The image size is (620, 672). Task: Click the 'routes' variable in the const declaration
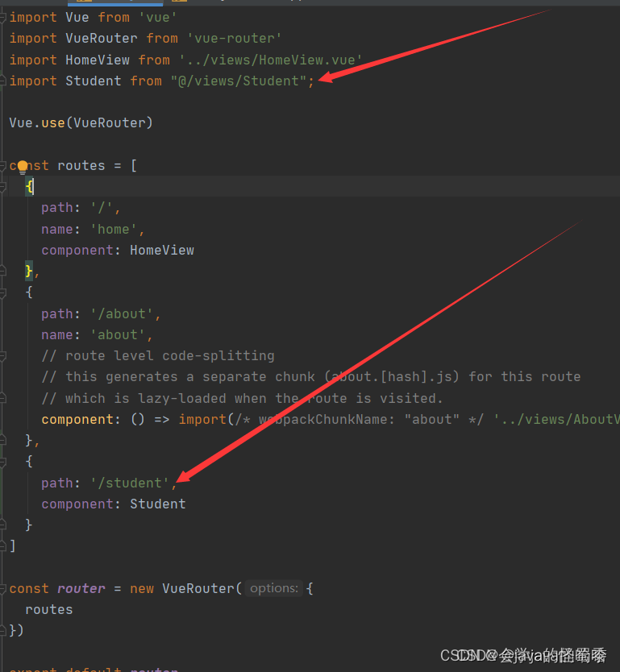(x=81, y=165)
